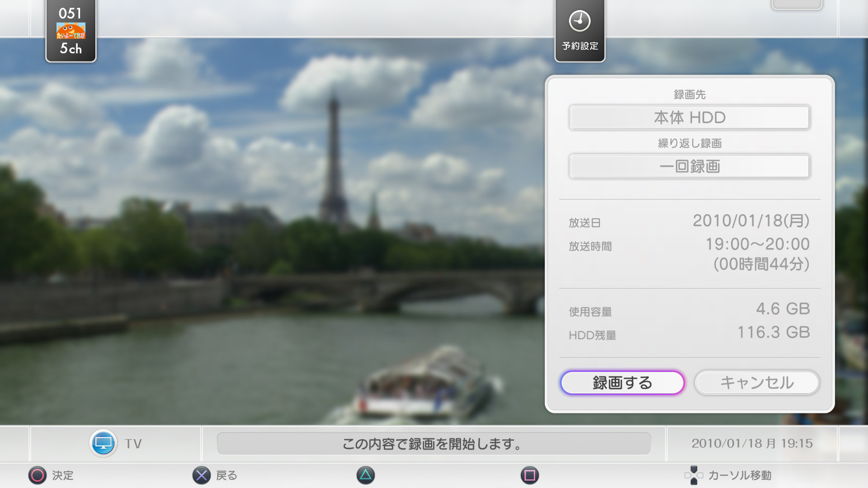The height and width of the screenshot is (488, 868).
Task: Click the status message bar about recording
Action: (x=433, y=444)
